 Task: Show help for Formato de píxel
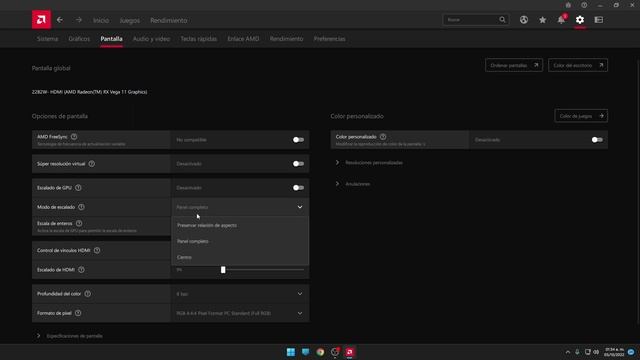click(x=78, y=313)
